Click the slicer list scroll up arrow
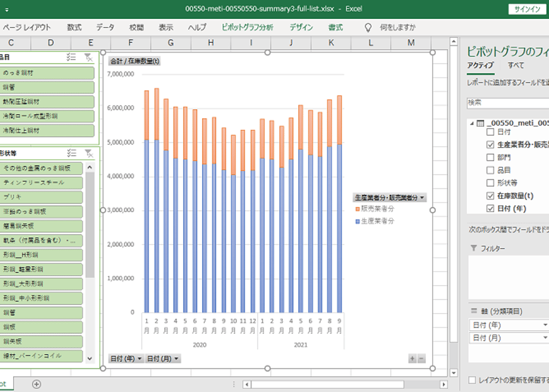The height and width of the screenshot is (392, 549). tap(90, 167)
